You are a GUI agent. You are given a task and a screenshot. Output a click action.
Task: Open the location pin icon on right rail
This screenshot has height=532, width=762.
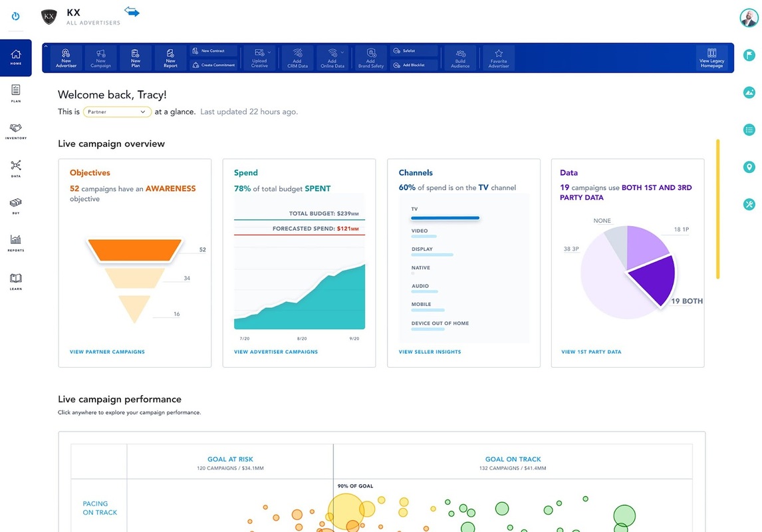749,168
